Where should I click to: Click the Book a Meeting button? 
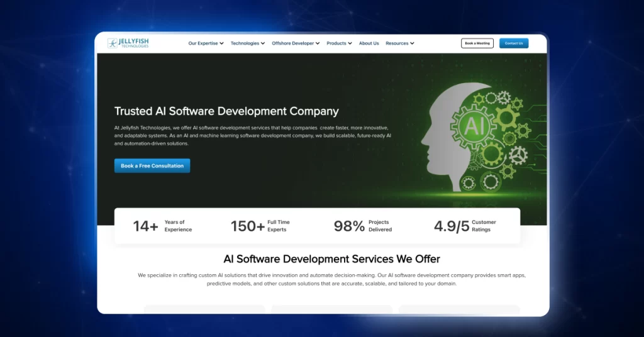pos(477,43)
